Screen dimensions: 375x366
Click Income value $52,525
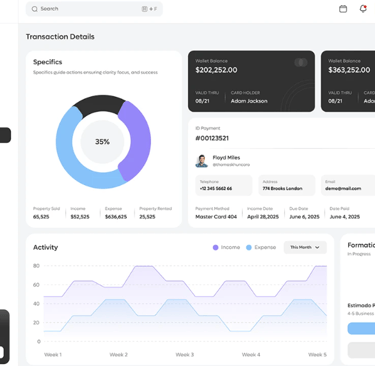coord(80,217)
